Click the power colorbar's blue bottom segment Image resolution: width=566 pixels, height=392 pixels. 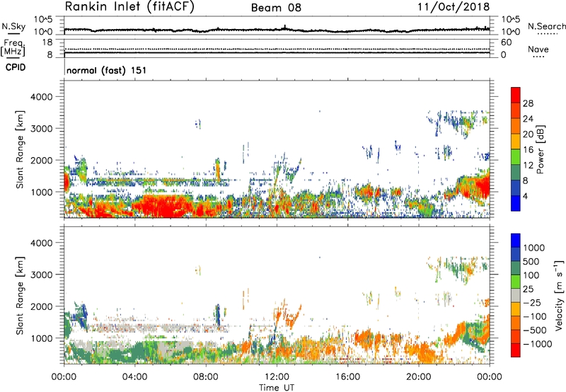point(516,203)
